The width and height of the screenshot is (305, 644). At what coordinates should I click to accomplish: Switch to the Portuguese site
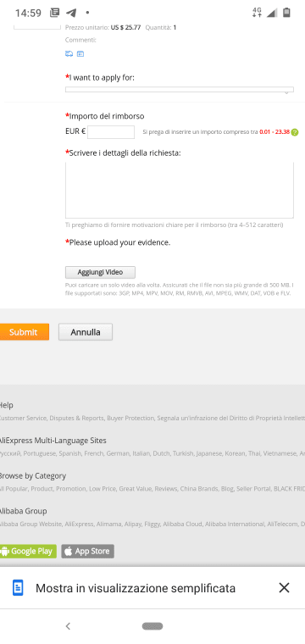(40, 453)
